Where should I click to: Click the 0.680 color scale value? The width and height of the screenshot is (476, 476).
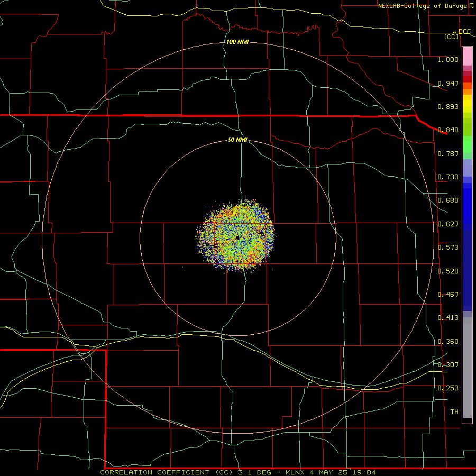(448, 200)
